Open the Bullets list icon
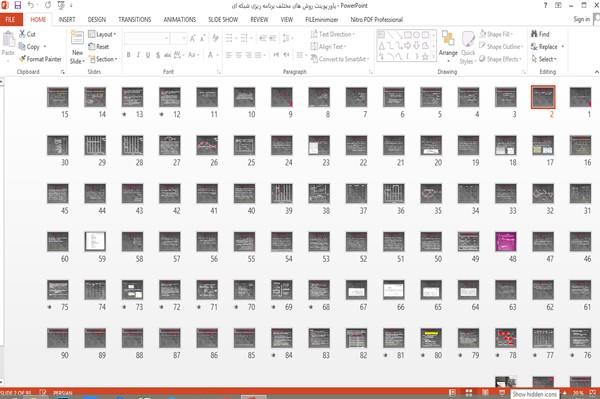The height and width of the screenshot is (399, 600). (x=229, y=38)
